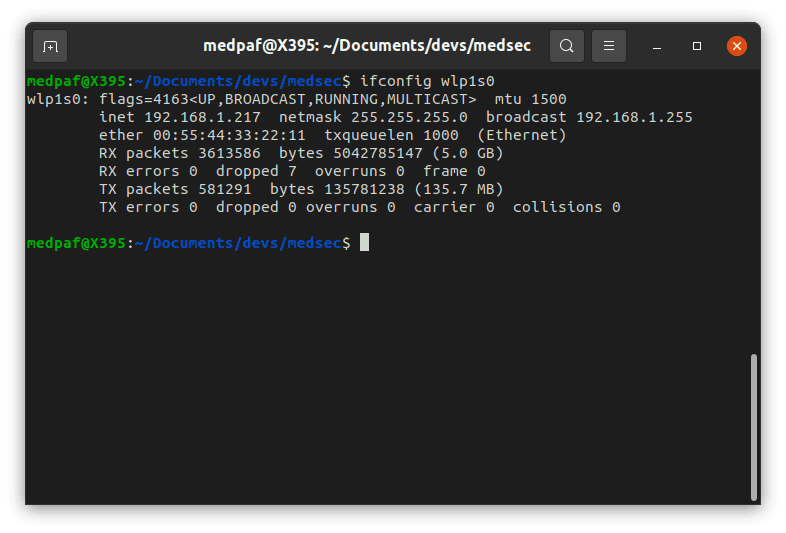Click the cursor at the active prompt
The height and width of the screenshot is (533, 786).
point(364,242)
